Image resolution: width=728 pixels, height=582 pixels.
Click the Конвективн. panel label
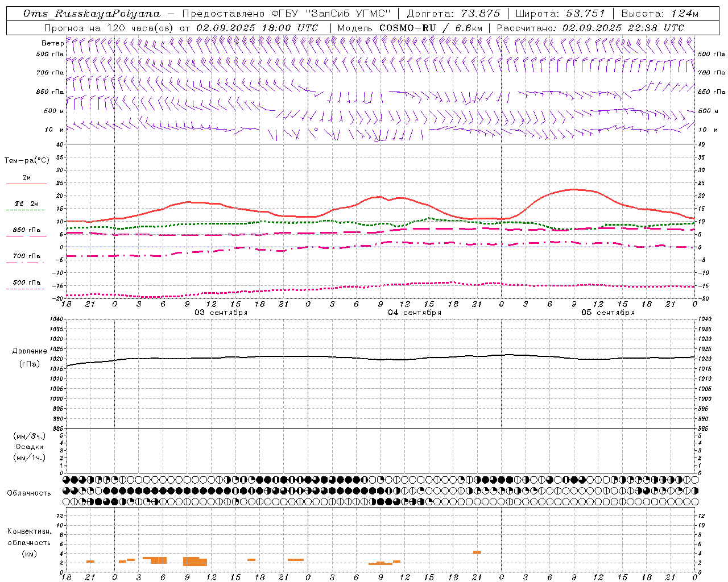pos(29,531)
